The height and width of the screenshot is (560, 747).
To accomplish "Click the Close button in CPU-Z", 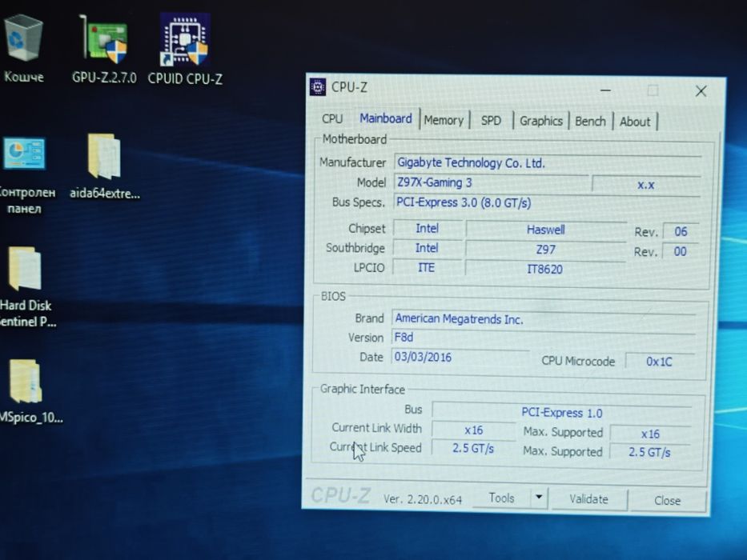I will click(x=667, y=501).
